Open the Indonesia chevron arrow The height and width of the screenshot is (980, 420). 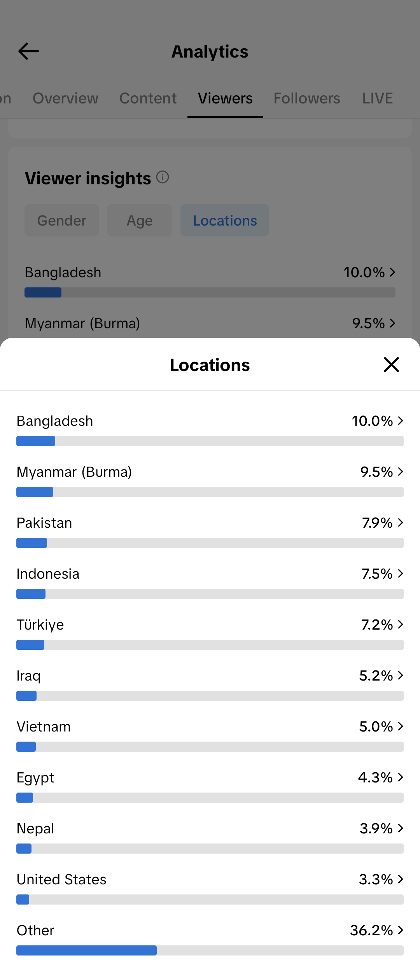(x=401, y=574)
